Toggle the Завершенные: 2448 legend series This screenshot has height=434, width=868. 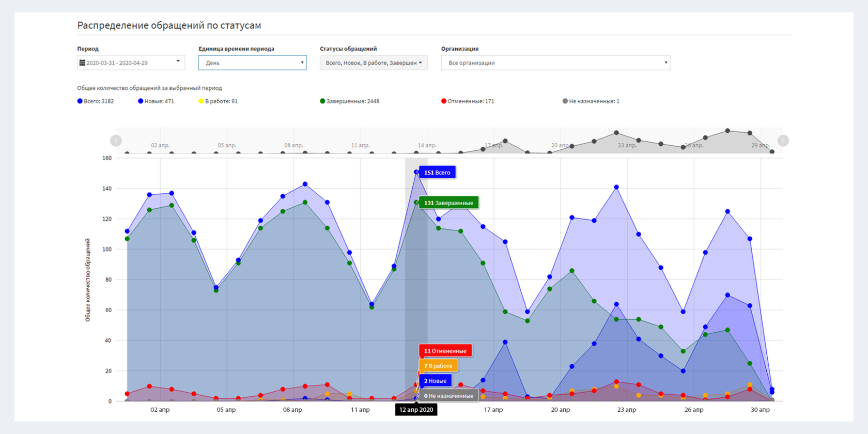tap(350, 101)
